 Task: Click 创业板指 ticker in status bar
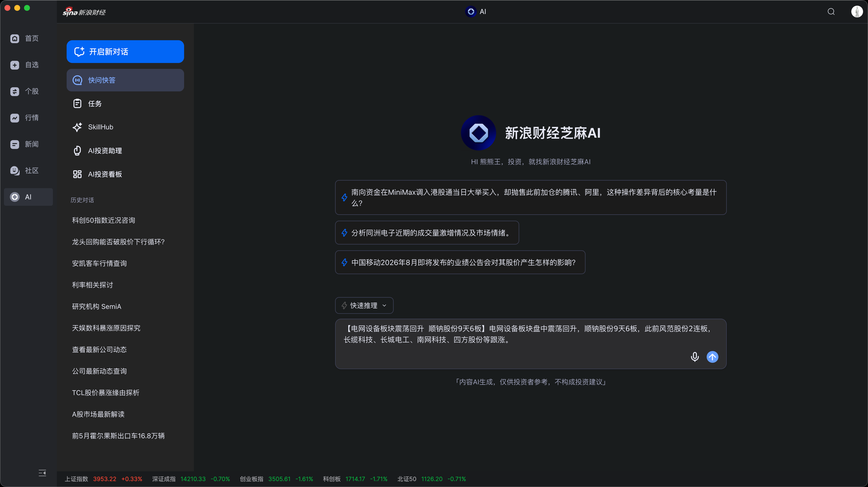click(276, 479)
